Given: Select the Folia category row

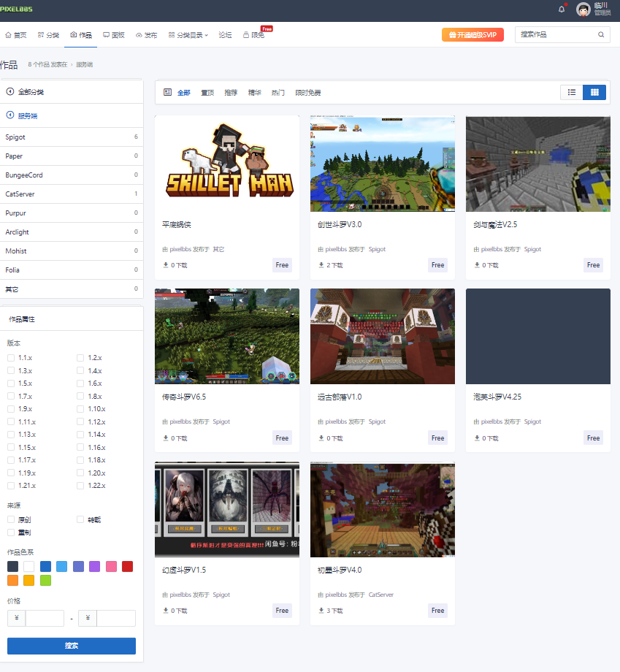Looking at the screenshot, I should pyautogui.click(x=72, y=270).
